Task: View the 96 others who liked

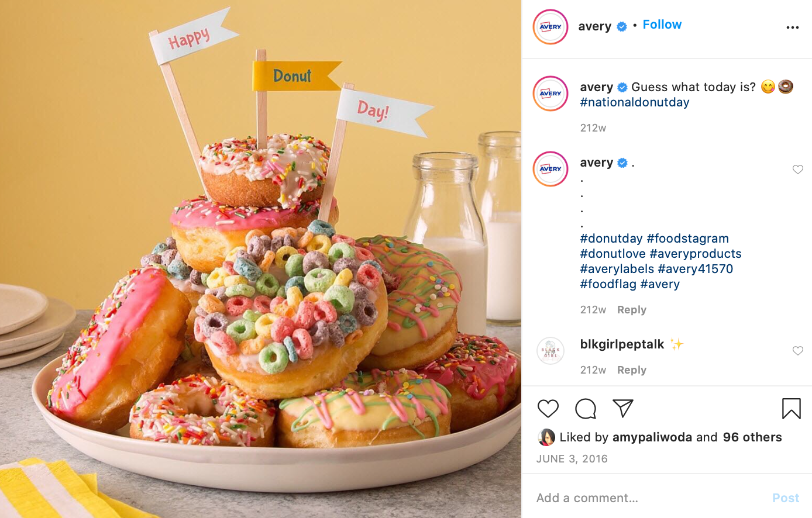Action: point(752,437)
